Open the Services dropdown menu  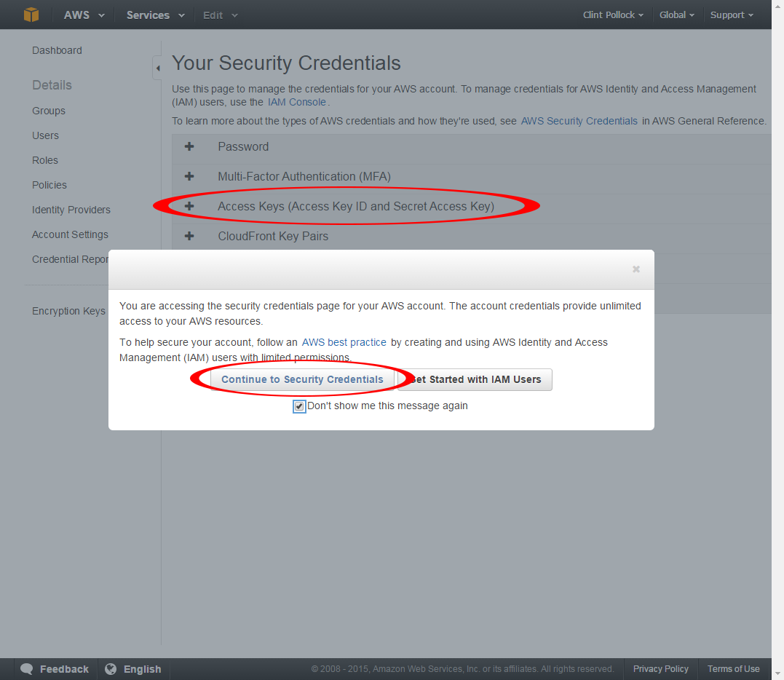[156, 15]
